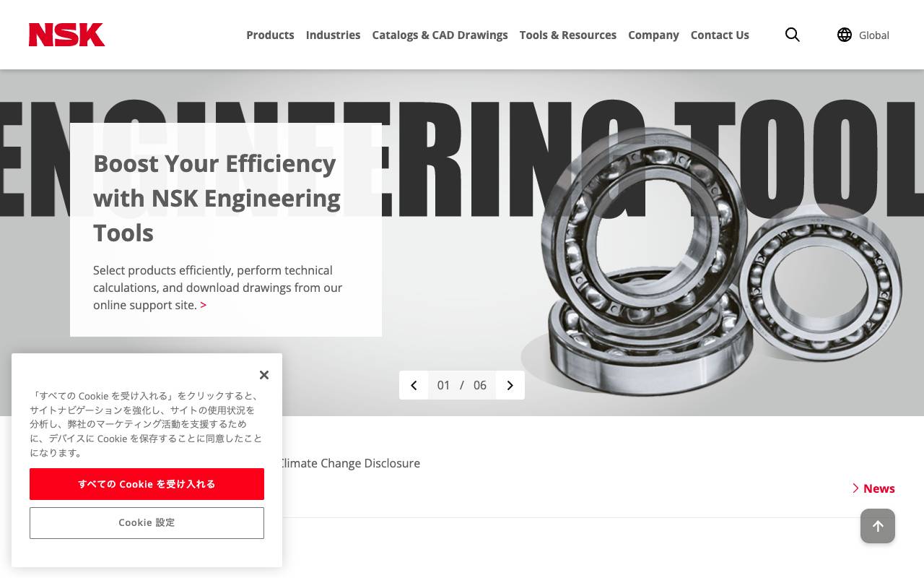Close the cookie banner with X
924x578 pixels.
click(x=264, y=374)
